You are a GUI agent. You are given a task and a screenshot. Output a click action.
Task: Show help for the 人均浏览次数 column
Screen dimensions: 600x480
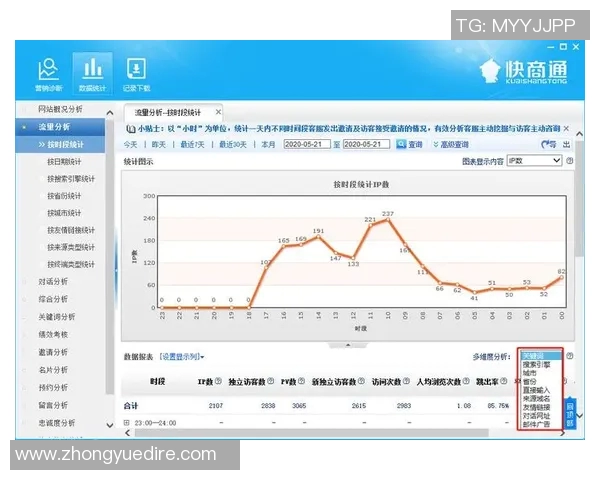coord(466,381)
